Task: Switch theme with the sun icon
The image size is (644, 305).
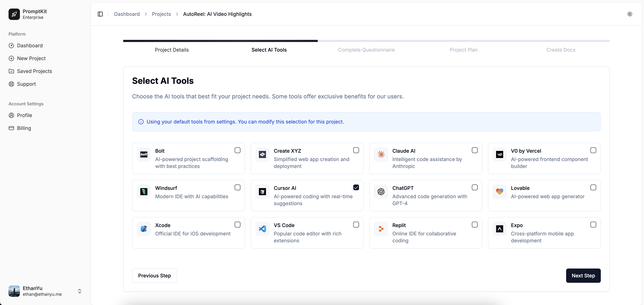Action: (x=629, y=14)
